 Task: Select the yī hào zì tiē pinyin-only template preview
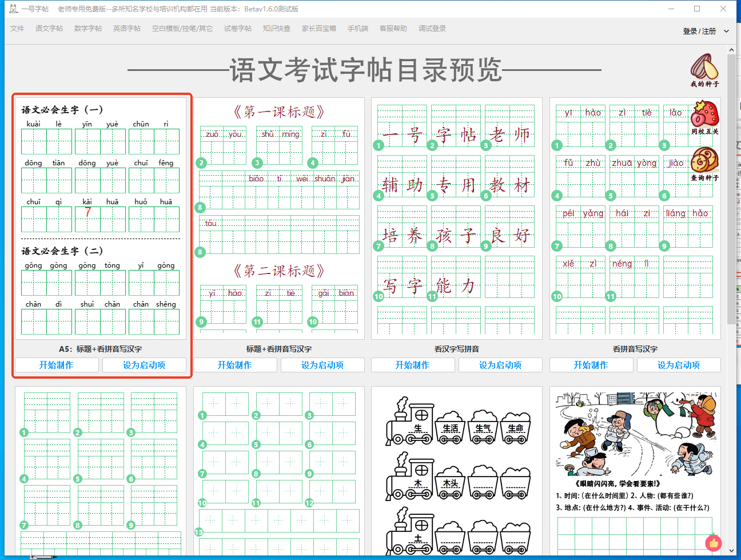[x=635, y=219]
